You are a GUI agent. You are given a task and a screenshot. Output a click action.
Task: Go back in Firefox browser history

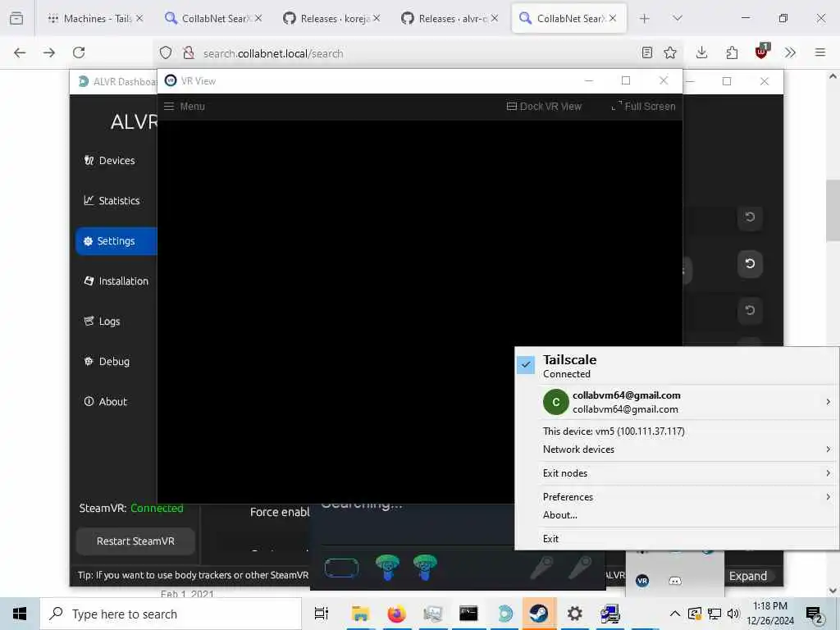pyautogui.click(x=20, y=52)
